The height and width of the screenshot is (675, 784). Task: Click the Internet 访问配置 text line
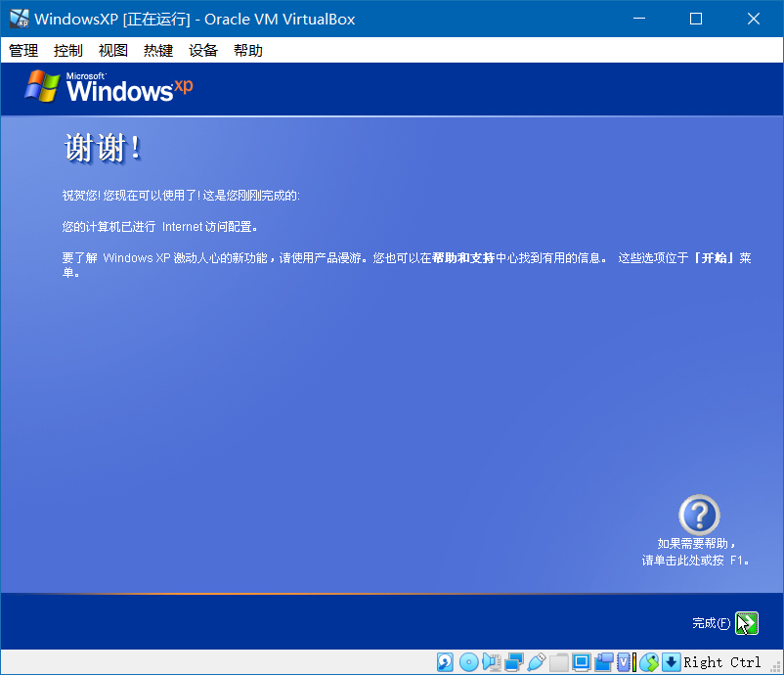point(159,227)
